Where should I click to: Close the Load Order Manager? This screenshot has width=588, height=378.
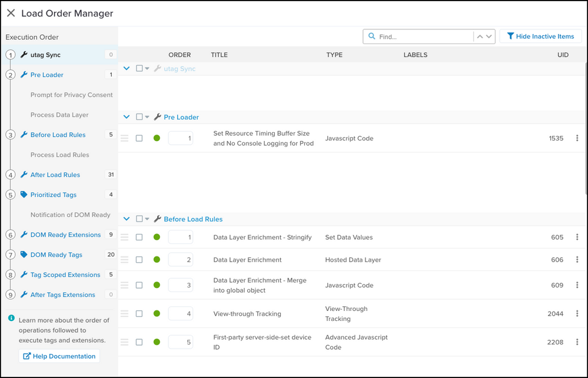point(11,13)
